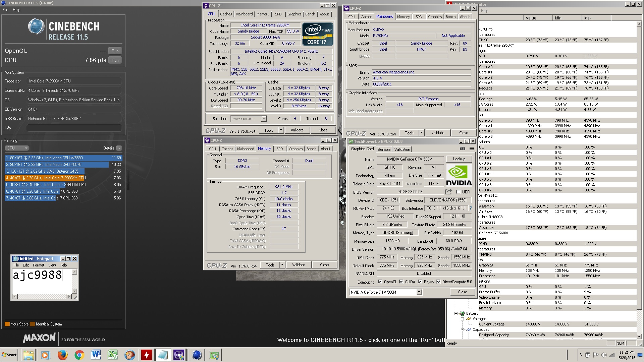The image size is (644, 362).
Task: Click Close button in GPU-Z
Action: click(x=463, y=292)
